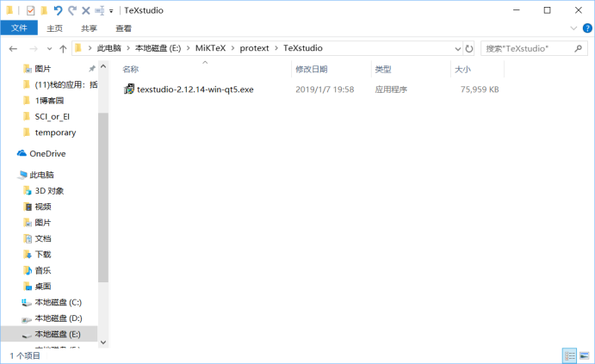Go forward with the right arrow button

pyautogui.click(x=34, y=48)
